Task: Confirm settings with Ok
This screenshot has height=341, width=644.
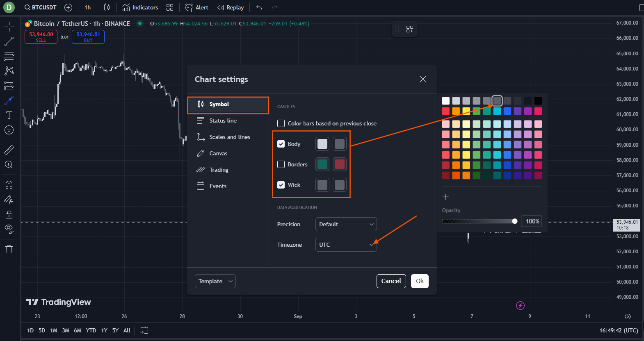Action: 420,281
